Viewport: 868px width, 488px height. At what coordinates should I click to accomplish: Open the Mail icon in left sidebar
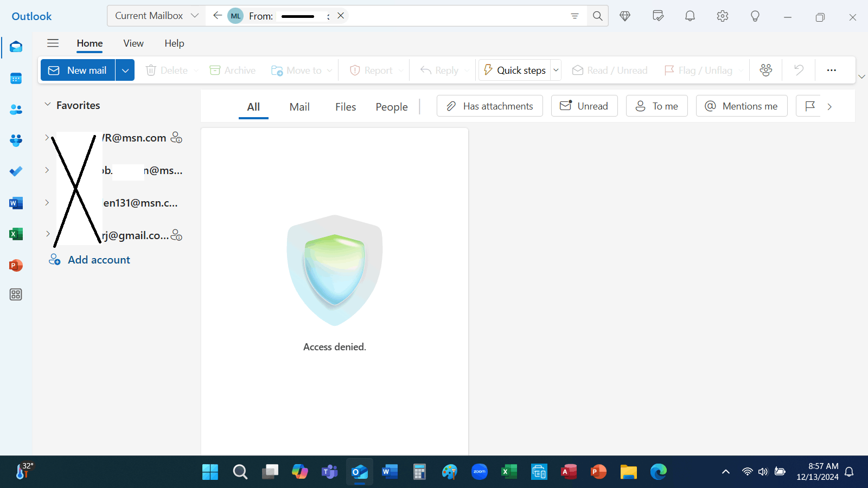(x=16, y=47)
